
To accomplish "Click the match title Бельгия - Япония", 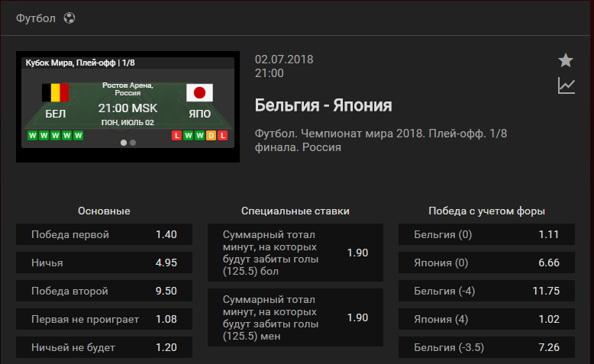I will tap(323, 105).
